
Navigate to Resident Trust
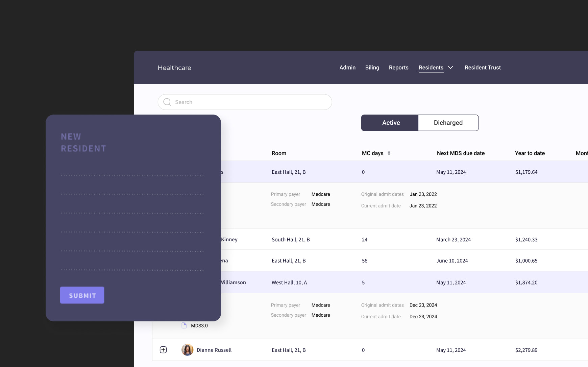(483, 68)
